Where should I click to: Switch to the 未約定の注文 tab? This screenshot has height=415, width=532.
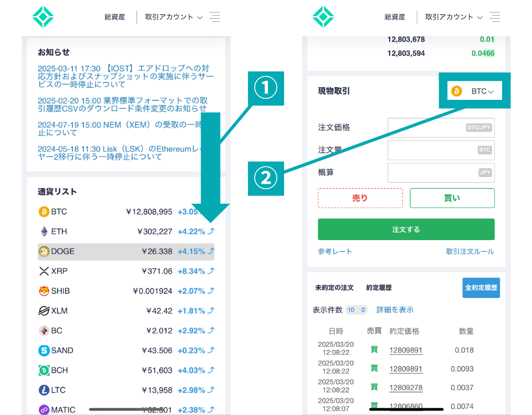334,288
